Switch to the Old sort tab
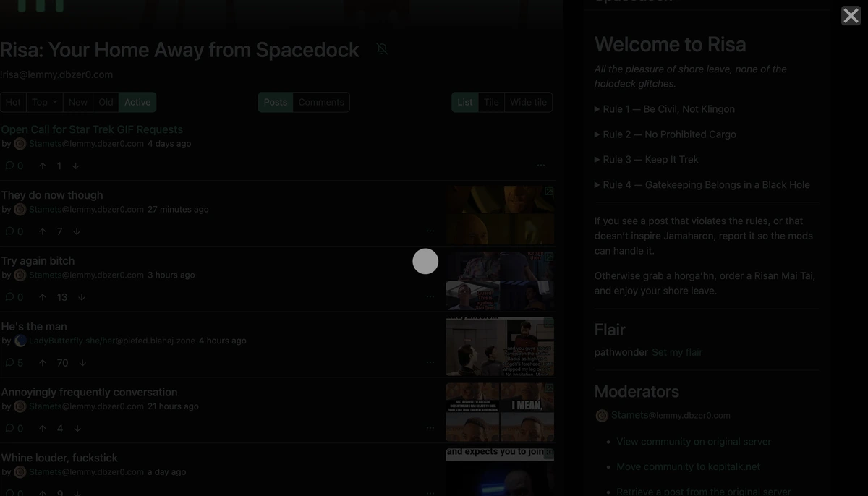Image resolution: width=868 pixels, height=496 pixels. coord(105,102)
